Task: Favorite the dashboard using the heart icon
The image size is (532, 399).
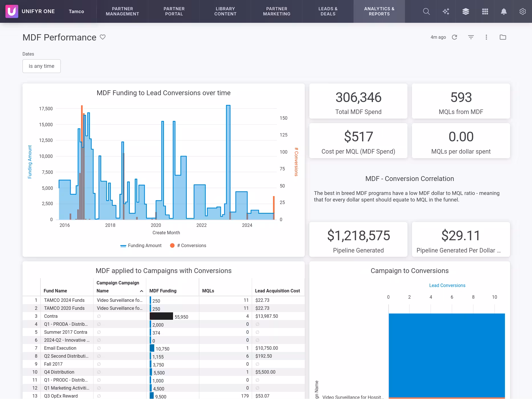Action: 103,37
